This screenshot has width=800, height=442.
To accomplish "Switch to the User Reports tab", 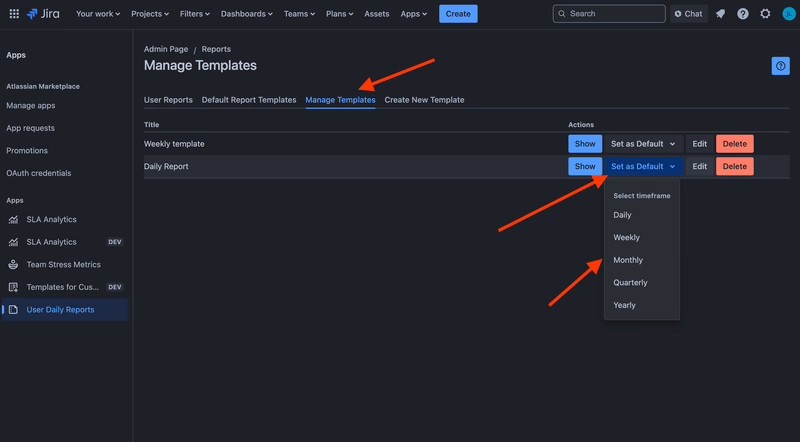I will coord(168,100).
